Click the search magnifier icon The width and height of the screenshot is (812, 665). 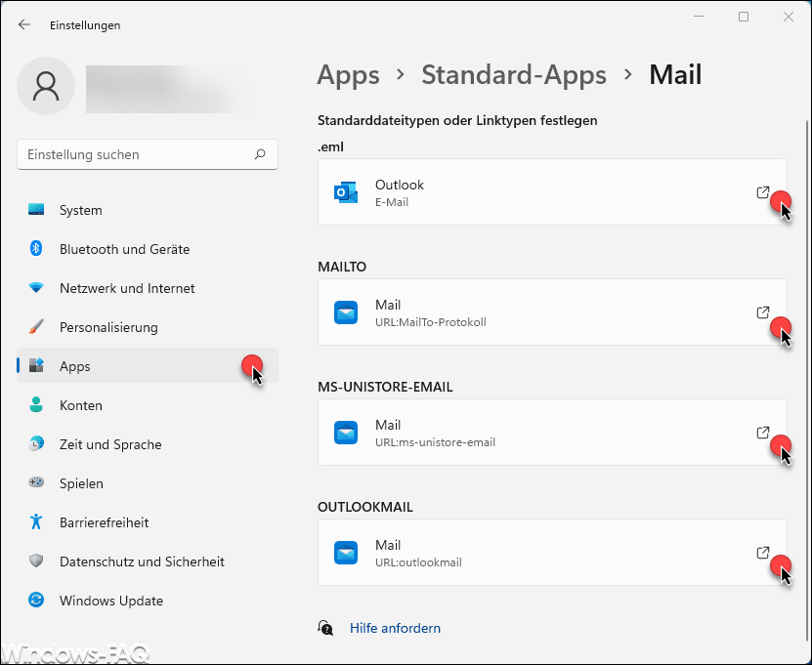(260, 154)
